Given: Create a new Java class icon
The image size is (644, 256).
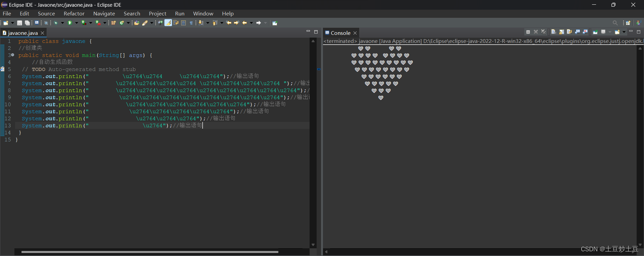Looking at the screenshot, I should click(122, 23).
